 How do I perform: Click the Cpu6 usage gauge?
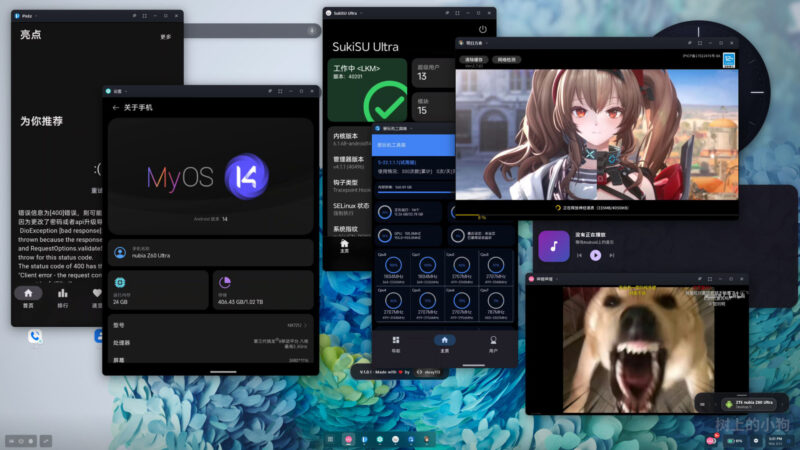[x=462, y=301]
